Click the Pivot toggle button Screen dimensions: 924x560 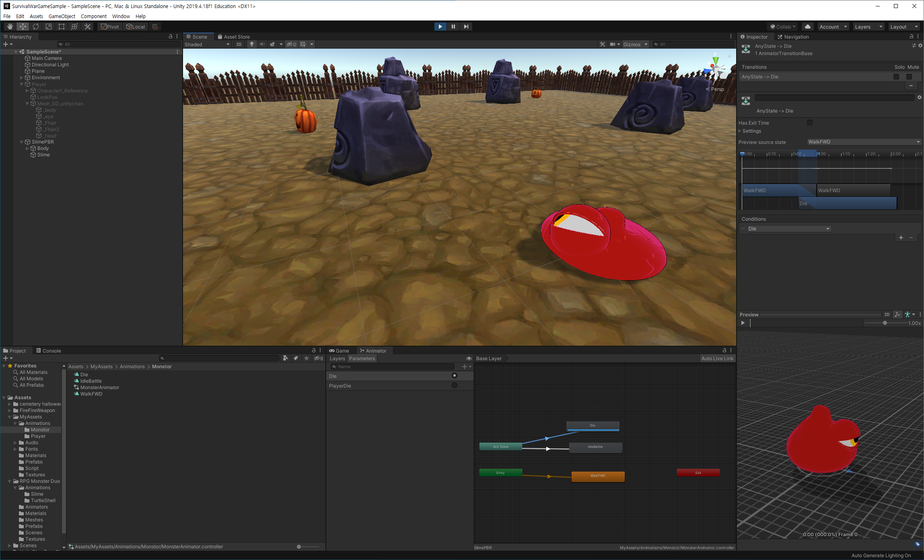110,27
